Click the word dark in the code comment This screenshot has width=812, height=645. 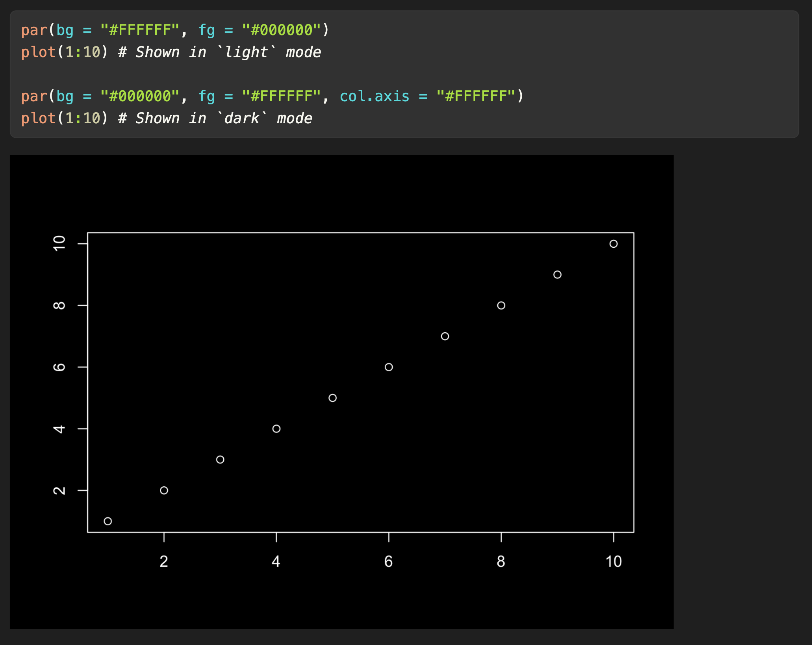point(242,118)
